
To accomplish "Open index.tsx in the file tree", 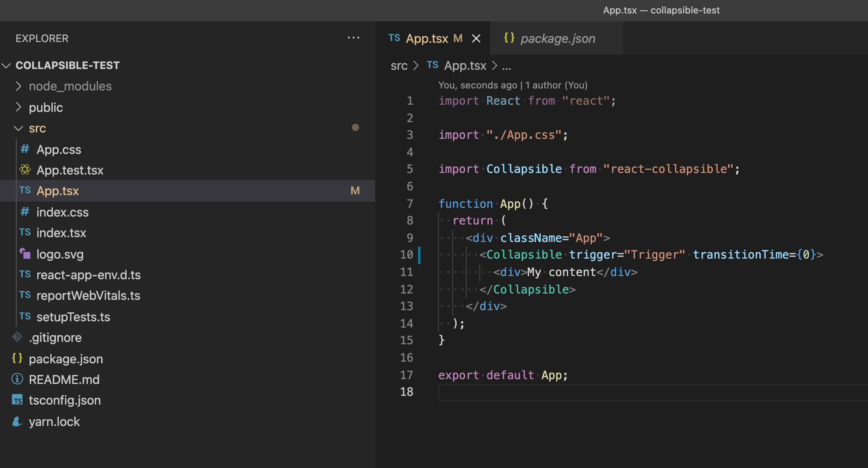I will tap(61, 233).
